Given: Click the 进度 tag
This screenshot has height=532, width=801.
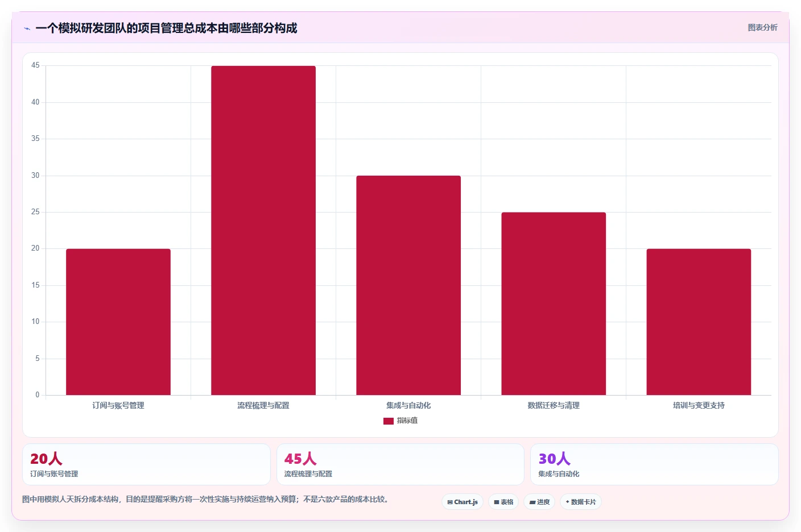Looking at the screenshot, I should pos(539,502).
